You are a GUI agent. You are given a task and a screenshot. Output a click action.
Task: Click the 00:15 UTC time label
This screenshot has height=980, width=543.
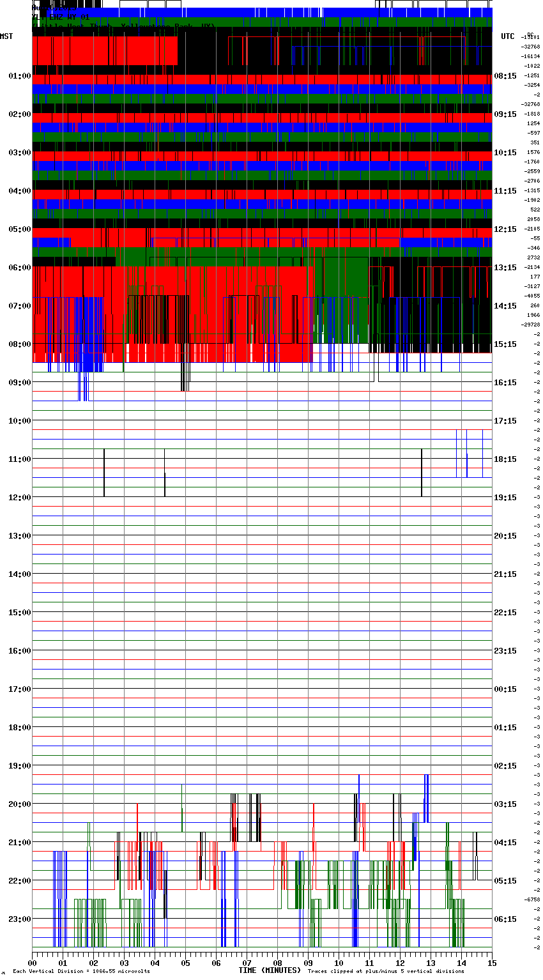[505, 689]
